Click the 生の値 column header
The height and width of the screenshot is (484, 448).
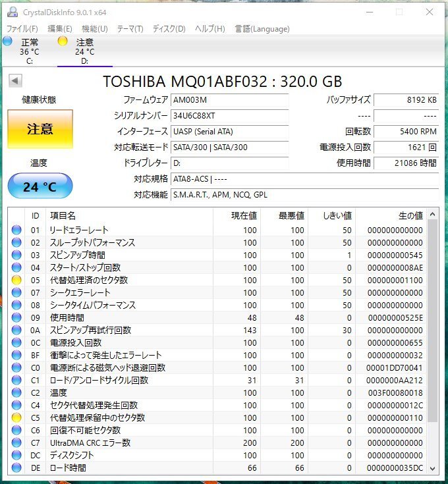(x=391, y=215)
